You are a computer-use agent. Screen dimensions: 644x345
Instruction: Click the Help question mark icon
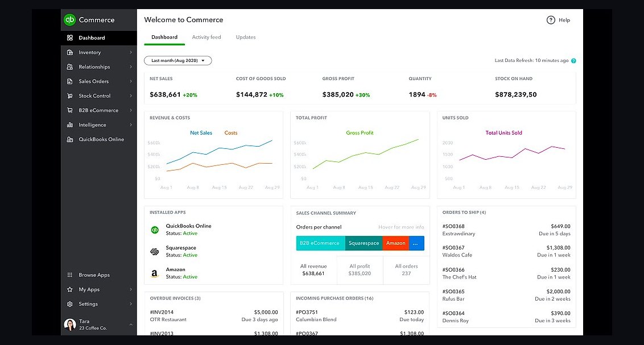[551, 20]
